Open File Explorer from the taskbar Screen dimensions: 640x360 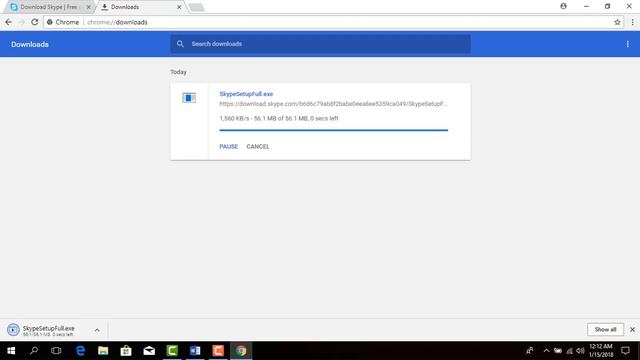[103, 351]
